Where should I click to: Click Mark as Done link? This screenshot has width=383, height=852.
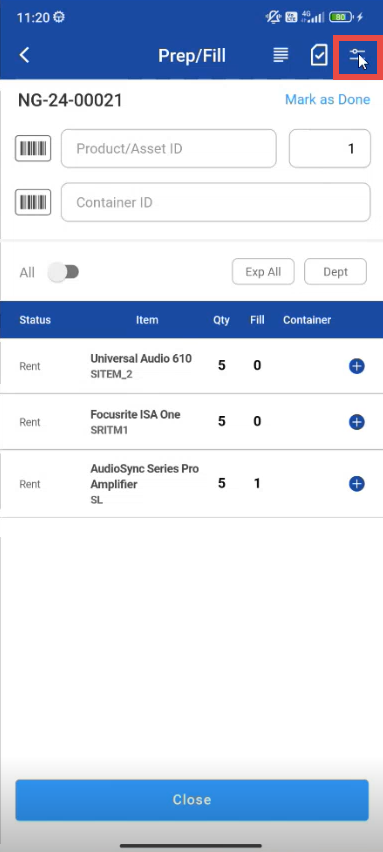point(328,99)
